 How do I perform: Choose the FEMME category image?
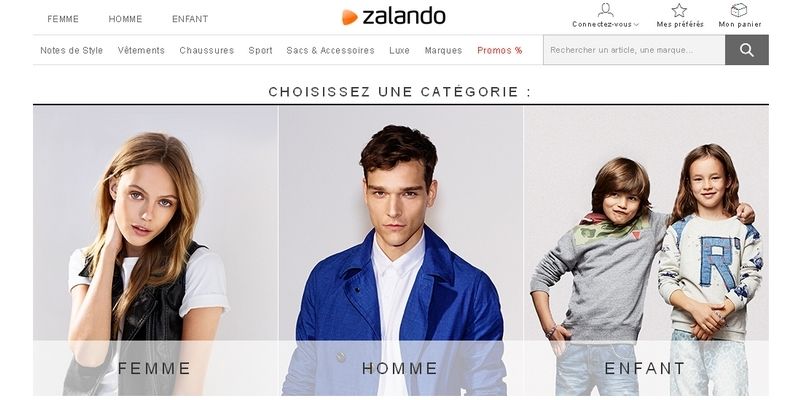coord(156,251)
